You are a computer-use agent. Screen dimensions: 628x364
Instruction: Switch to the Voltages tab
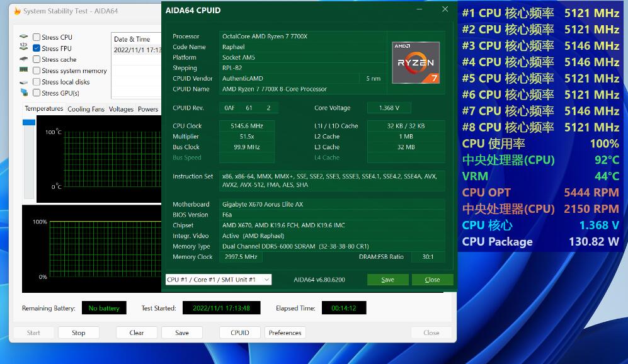(121, 109)
